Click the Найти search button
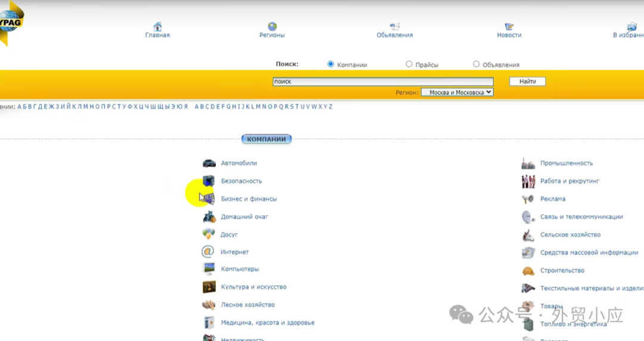Viewport: 644px width, 341px height. click(528, 81)
